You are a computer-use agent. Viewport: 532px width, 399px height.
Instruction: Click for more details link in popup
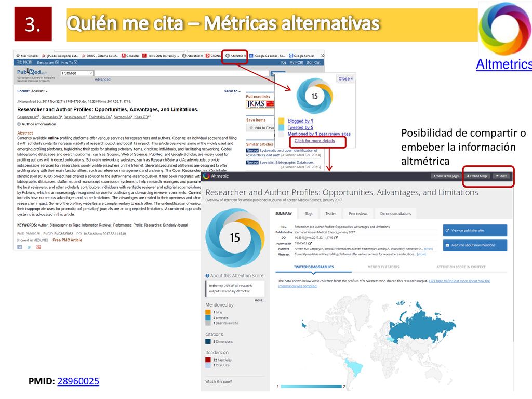[314, 141]
